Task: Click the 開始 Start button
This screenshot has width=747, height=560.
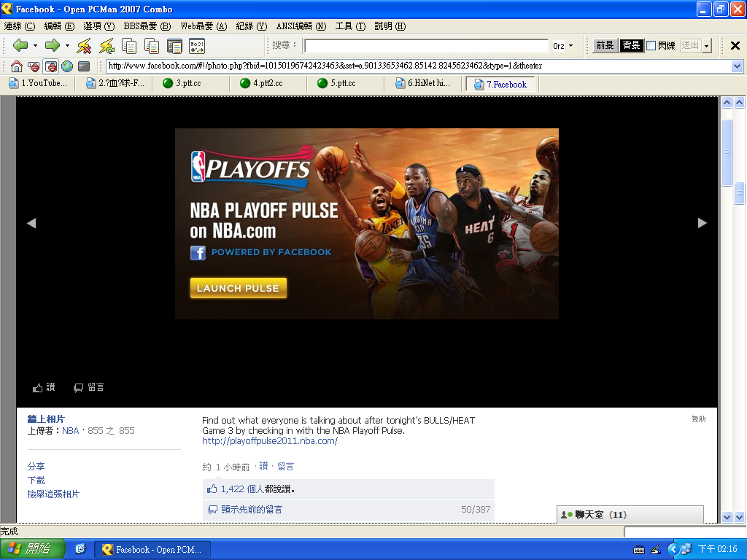Action: click(32, 549)
